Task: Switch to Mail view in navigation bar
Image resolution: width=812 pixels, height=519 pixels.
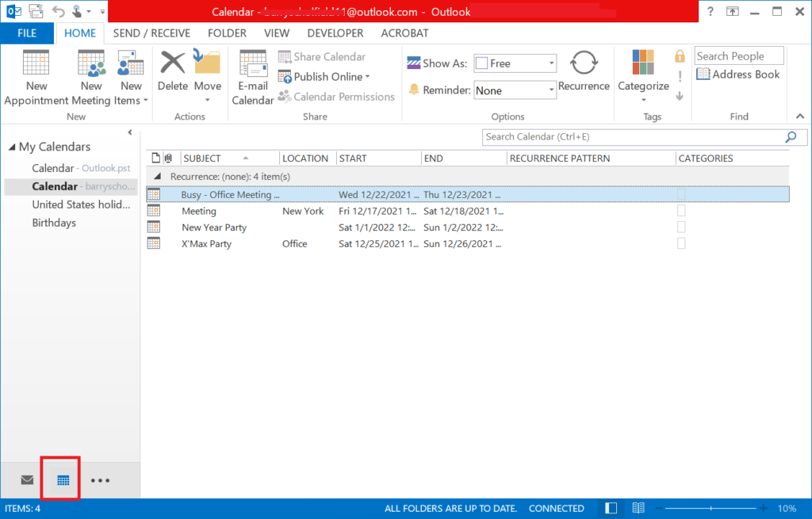Action: 28,480
